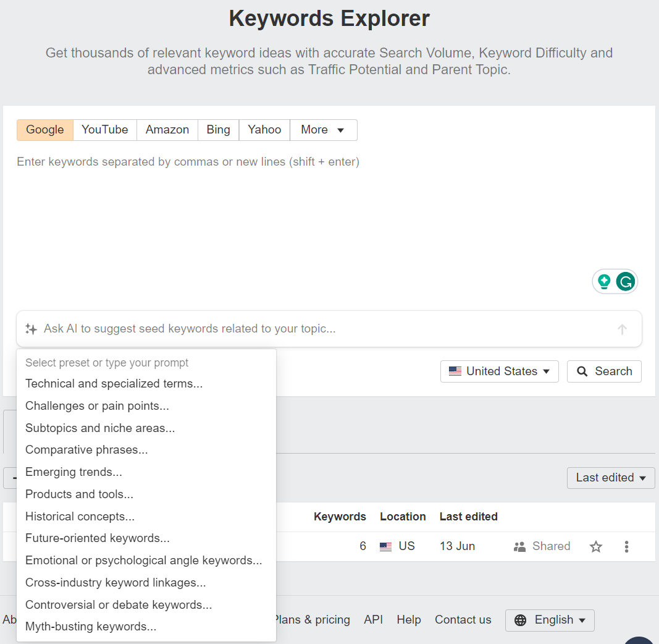The height and width of the screenshot is (644, 659).
Task: Switch to the Amazon tab
Action: pyautogui.click(x=167, y=130)
